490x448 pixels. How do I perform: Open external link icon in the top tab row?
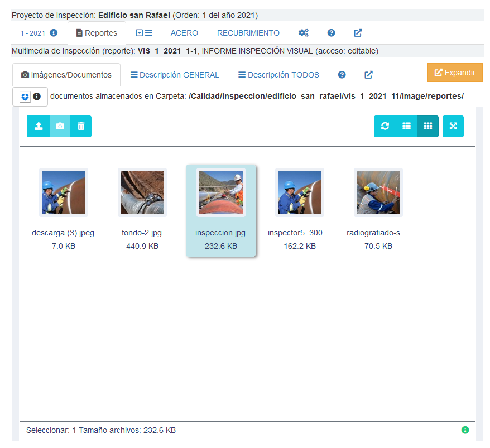(x=358, y=33)
